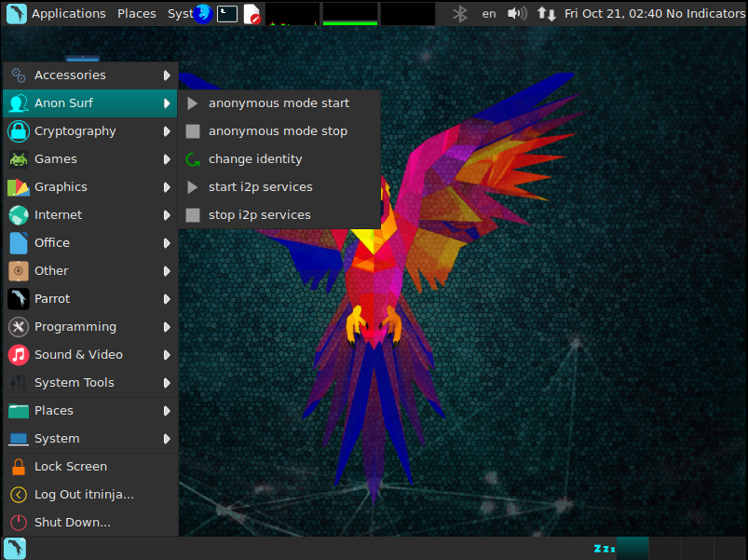Click the No Indicators text

[x=705, y=14]
